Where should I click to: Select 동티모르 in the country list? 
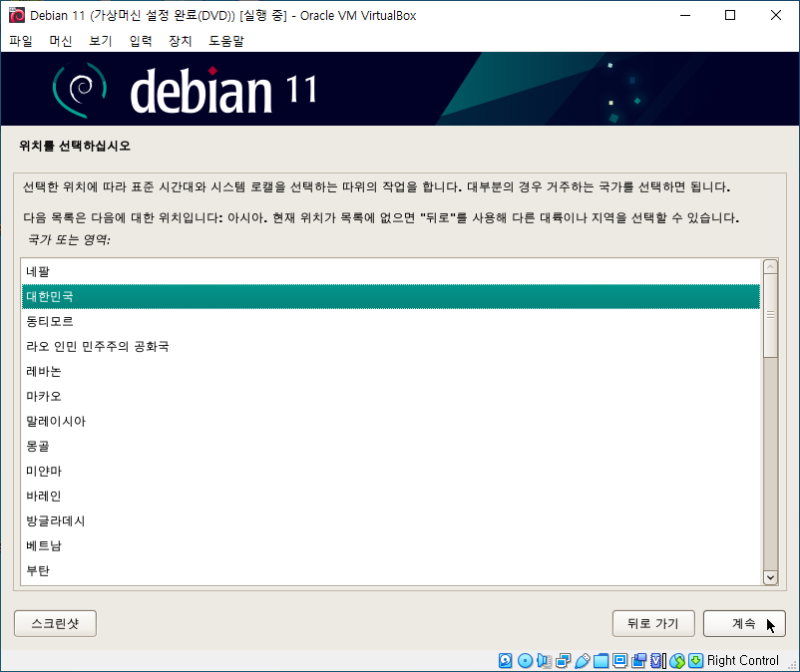[x=391, y=322]
